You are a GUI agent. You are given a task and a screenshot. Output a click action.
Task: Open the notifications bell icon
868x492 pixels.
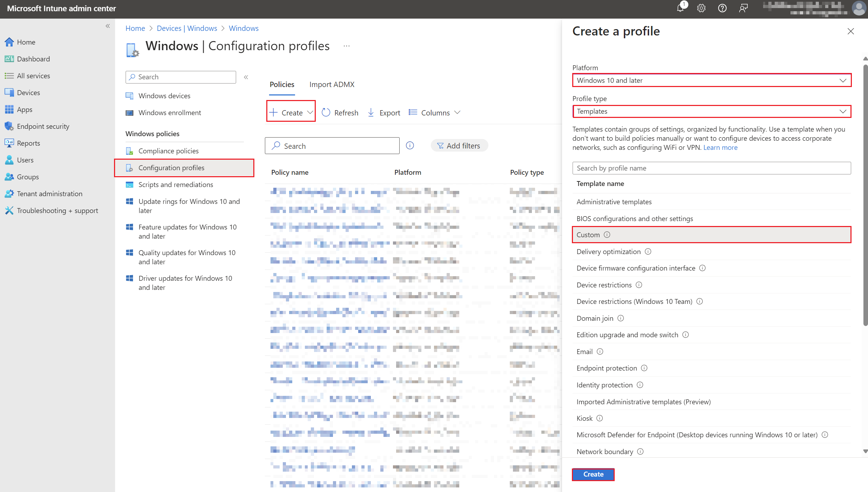pyautogui.click(x=681, y=8)
